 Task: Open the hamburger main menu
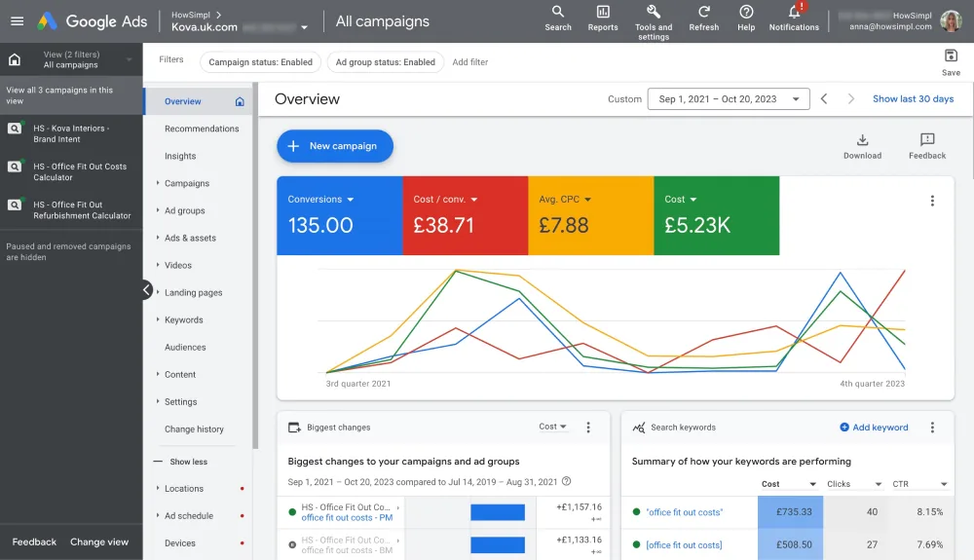point(17,21)
